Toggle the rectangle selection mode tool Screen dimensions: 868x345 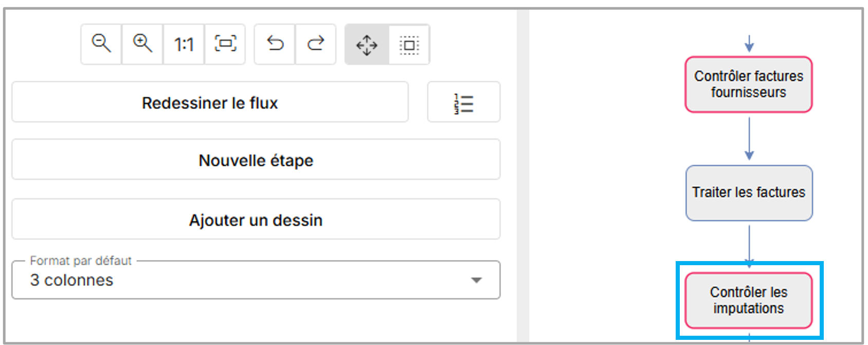pos(409,45)
